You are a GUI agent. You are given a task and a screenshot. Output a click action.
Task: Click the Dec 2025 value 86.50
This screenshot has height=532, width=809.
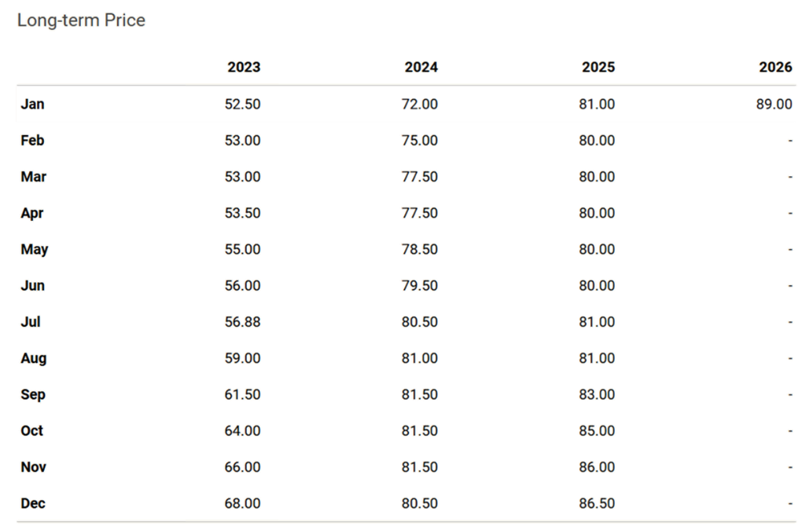(x=597, y=503)
